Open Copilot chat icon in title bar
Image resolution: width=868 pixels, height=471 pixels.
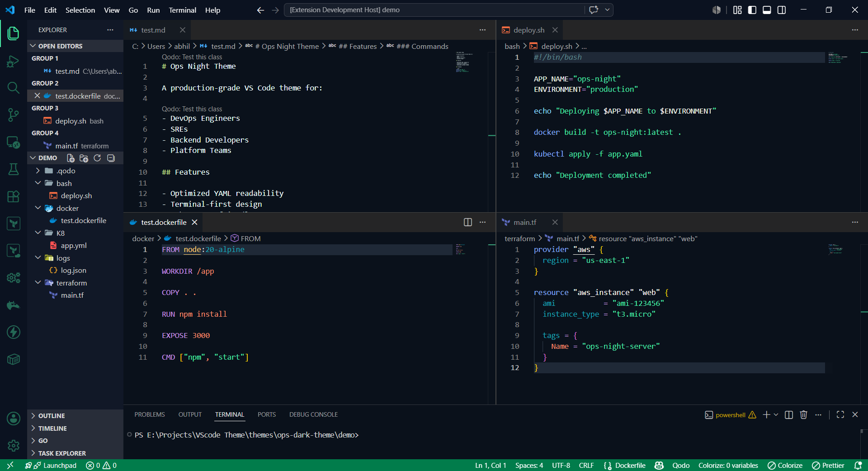pyautogui.click(x=594, y=10)
